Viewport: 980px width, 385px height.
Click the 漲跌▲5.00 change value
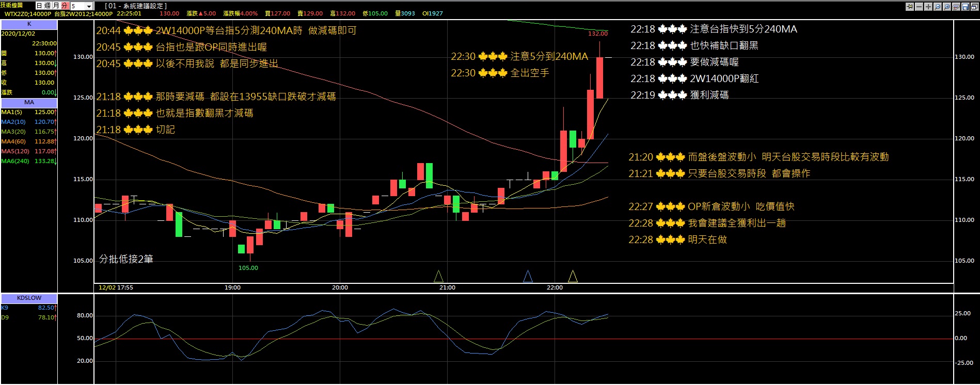(x=201, y=14)
